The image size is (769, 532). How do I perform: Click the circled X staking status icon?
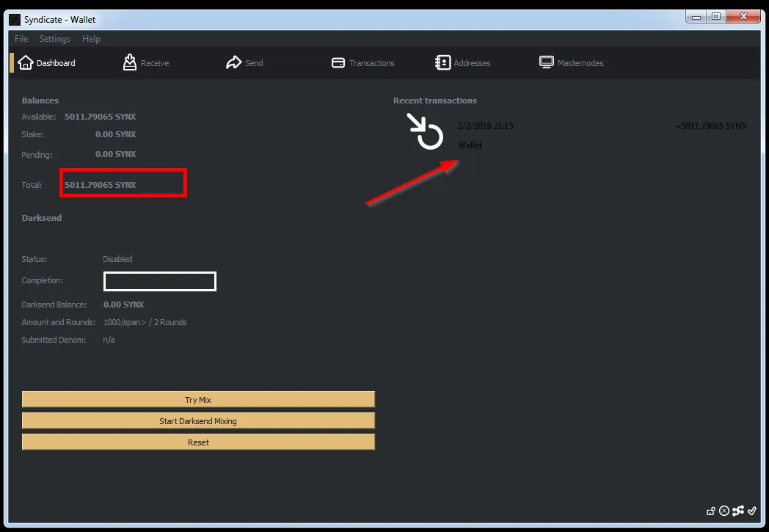tap(724, 511)
